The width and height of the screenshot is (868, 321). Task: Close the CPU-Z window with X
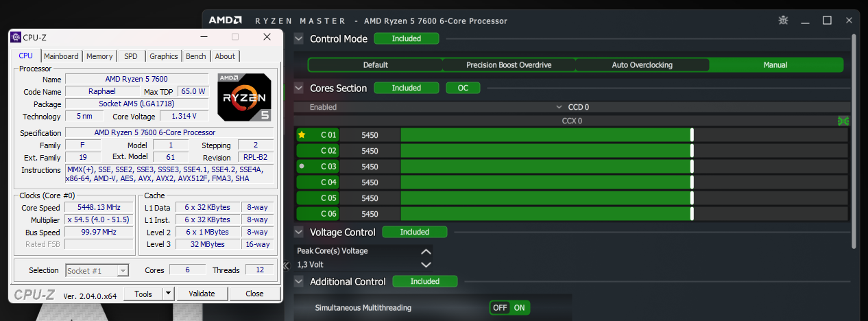(267, 37)
